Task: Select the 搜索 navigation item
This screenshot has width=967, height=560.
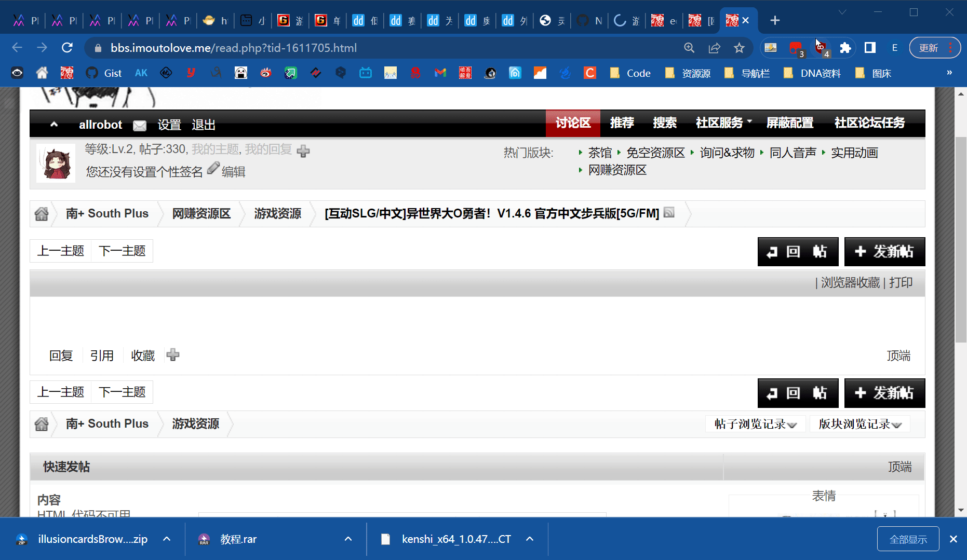Action: pos(665,123)
